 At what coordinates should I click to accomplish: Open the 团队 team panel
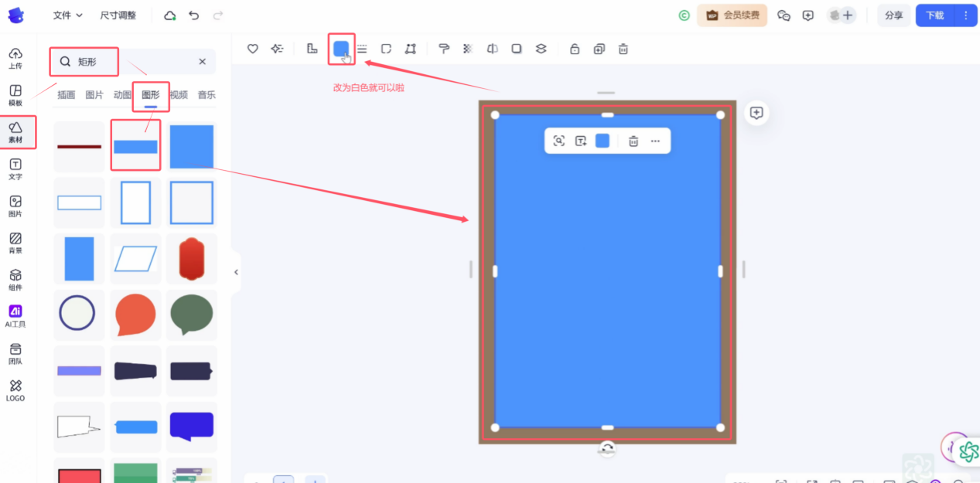click(x=15, y=354)
